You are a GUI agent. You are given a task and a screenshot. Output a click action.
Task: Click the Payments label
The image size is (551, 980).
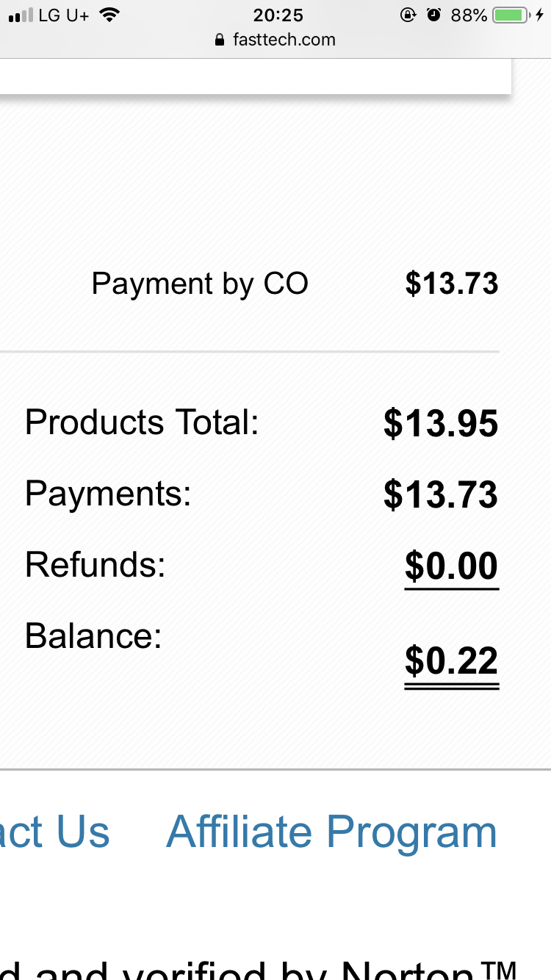point(108,493)
